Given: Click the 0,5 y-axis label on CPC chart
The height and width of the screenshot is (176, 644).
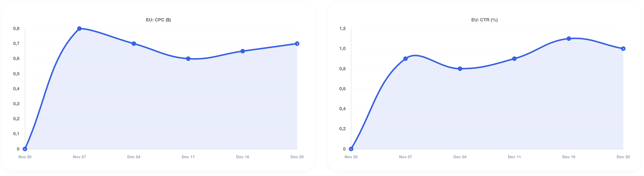Looking at the screenshot, I should [16, 74].
